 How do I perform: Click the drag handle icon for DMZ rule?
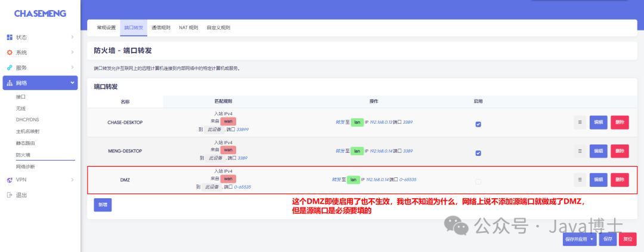point(580,180)
